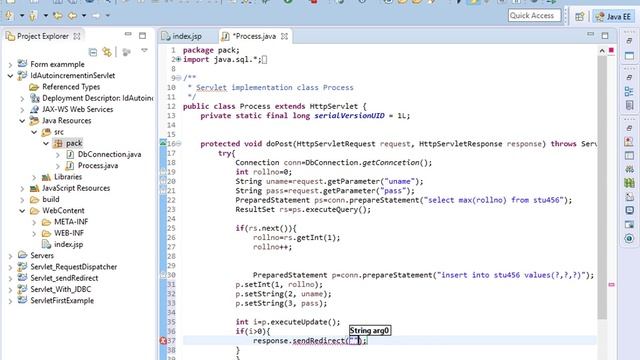Collapse the IdAutoincrementinServlet project
The width and height of the screenshot is (640, 360).
coord(10,76)
